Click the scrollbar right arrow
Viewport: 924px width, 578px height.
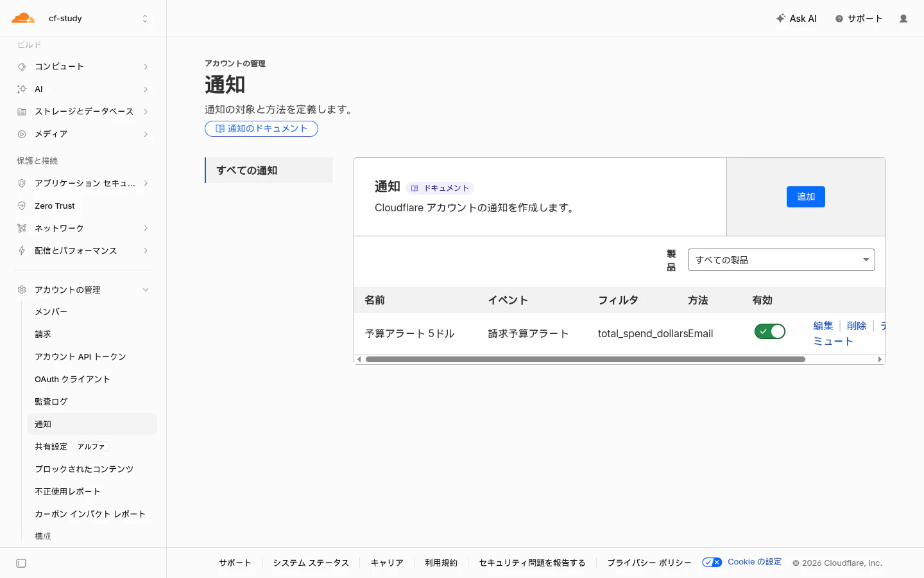click(x=880, y=360)
